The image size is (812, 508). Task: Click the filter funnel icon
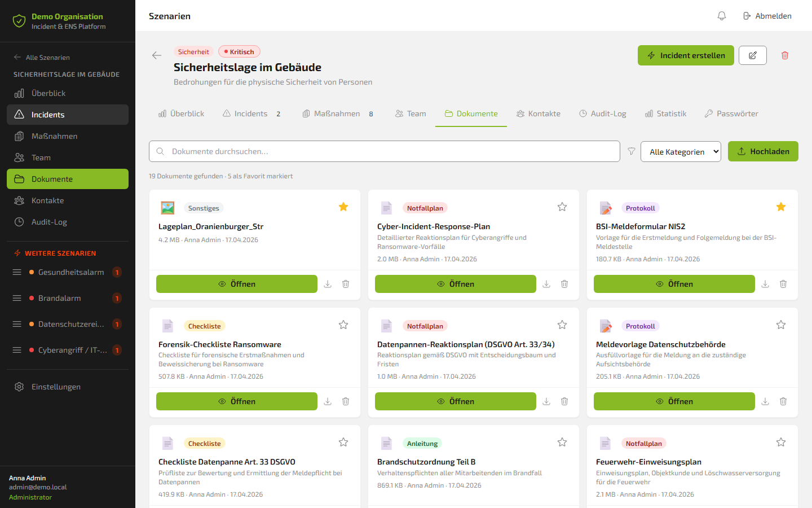(632, 151)
